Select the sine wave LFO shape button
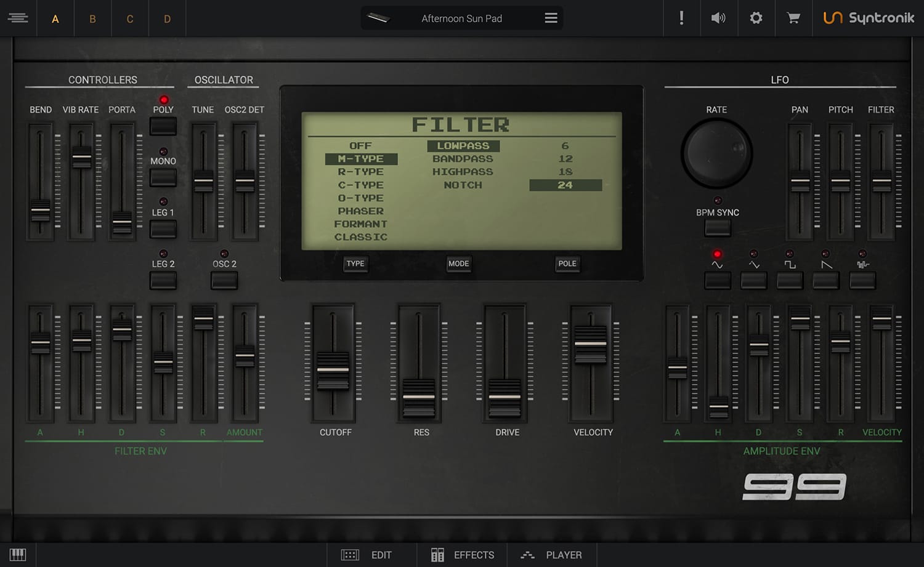The image size is (924, 567). (x=718, y=281)
